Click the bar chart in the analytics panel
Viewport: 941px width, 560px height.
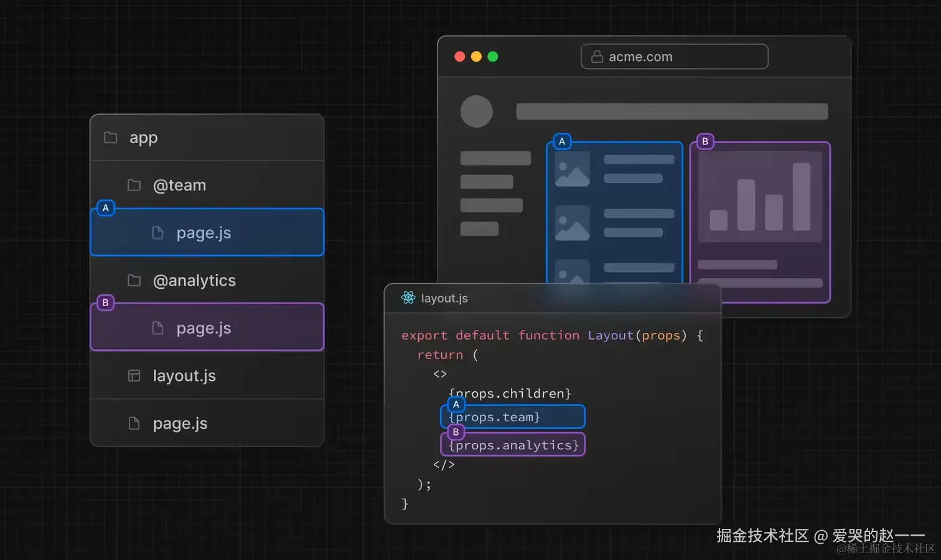point(760,197)
